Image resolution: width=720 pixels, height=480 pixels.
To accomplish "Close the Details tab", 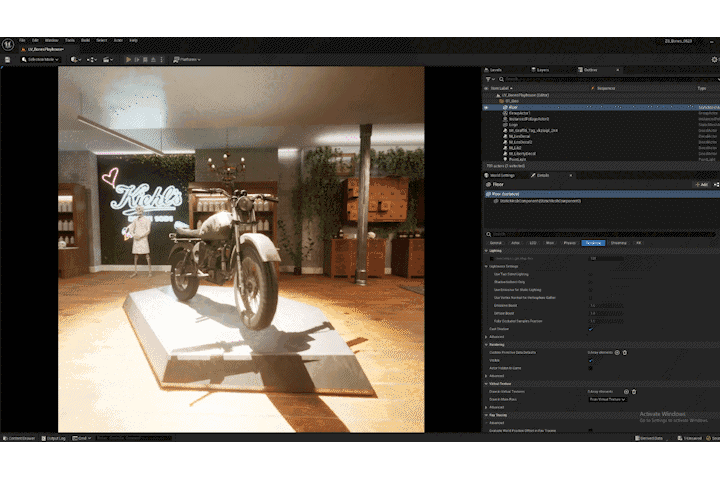I will click(571, 175).
